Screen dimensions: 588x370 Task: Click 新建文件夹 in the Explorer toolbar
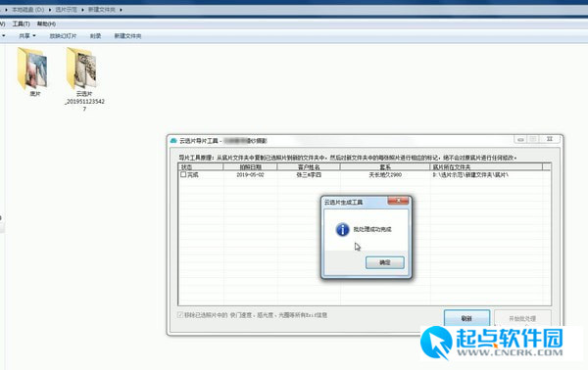click(127, 36)
